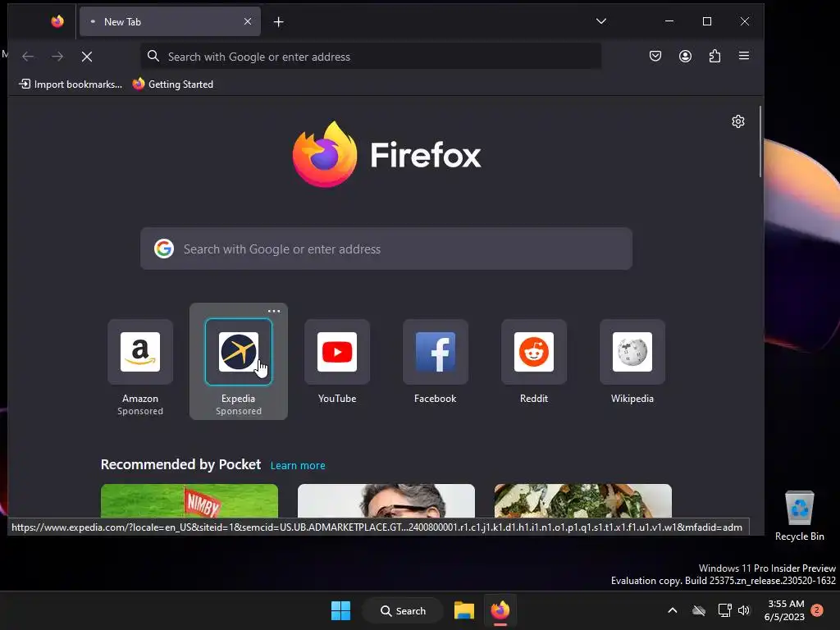The height and width of the screenshot is (630, 840).
Task: Stop loading the page
Action: tap(87, 57)
